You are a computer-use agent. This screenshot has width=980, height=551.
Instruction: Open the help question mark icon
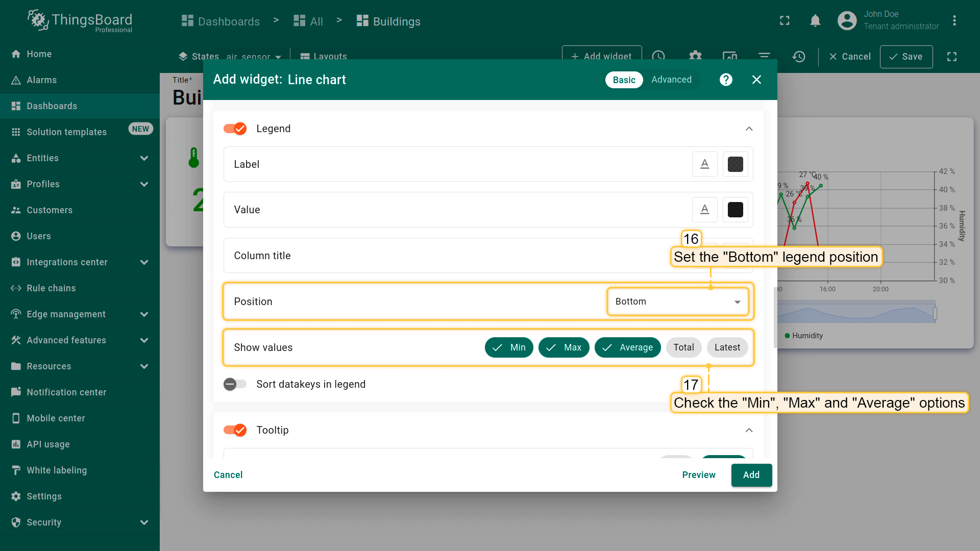click(x=726, y=80)
